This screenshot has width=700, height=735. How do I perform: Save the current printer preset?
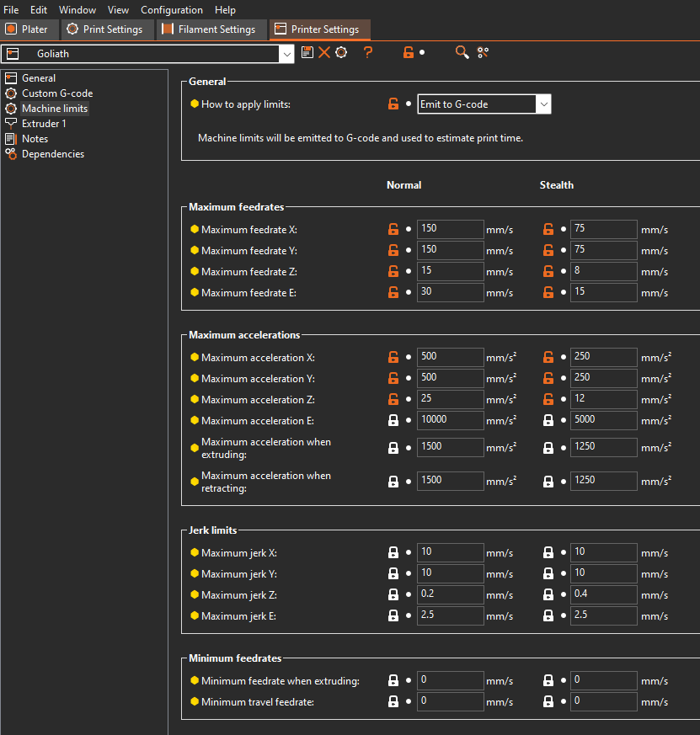(x=307, y=52)
